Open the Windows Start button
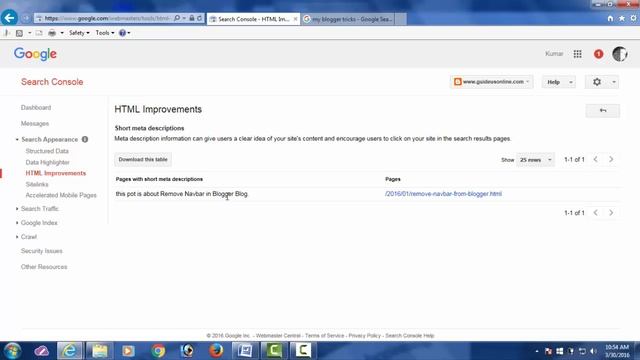This screenshot has width=640, height=360. 12,351
